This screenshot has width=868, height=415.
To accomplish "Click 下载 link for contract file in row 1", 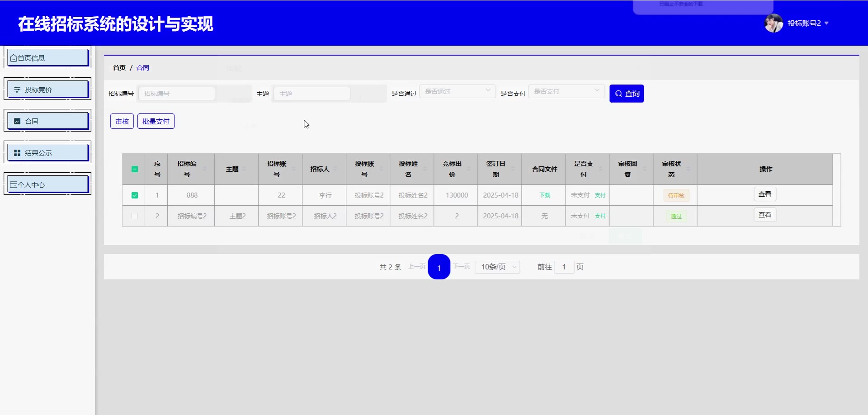I will (x=545, y=195).
